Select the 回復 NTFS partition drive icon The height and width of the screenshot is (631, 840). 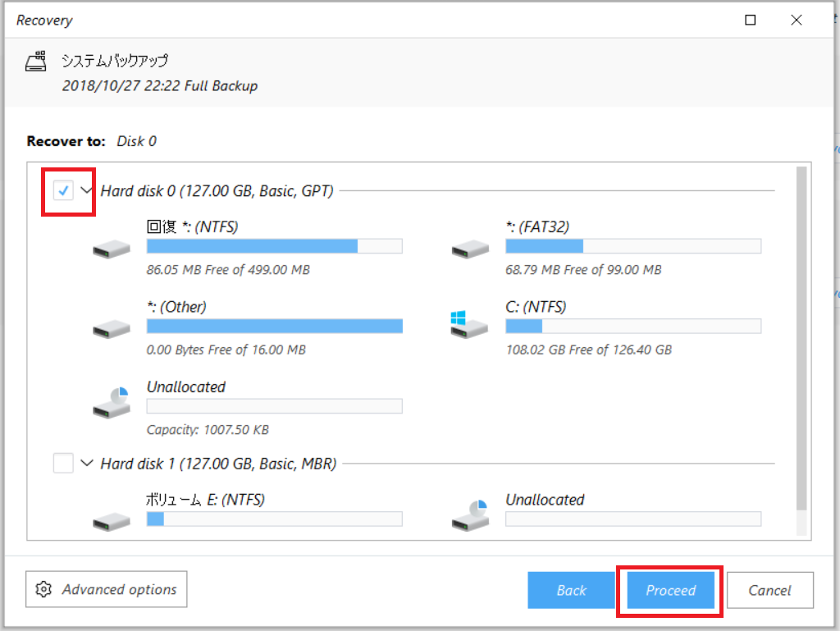point(112,249)
